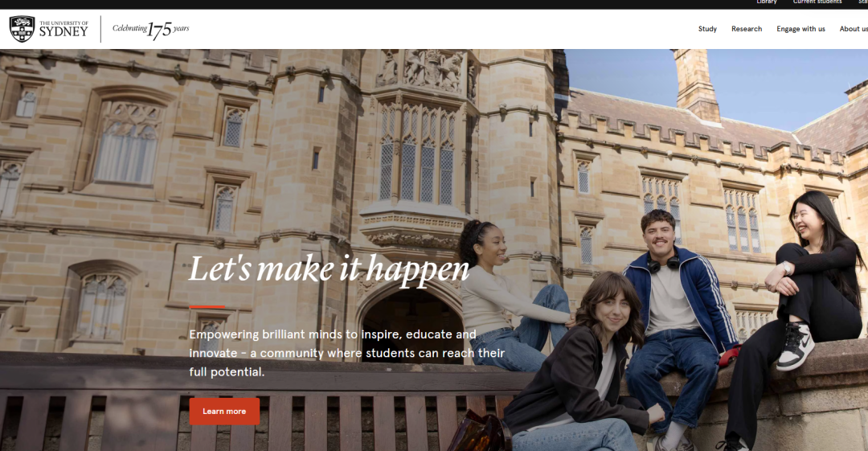Click the brown bag beside the bench
The width and height of the screenshot is (868, 451).
click(x=479, y=433)
